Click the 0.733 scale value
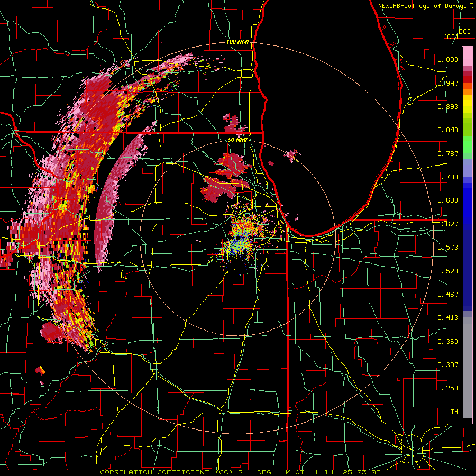The image size is (476, 476). (x=448, y=177)
